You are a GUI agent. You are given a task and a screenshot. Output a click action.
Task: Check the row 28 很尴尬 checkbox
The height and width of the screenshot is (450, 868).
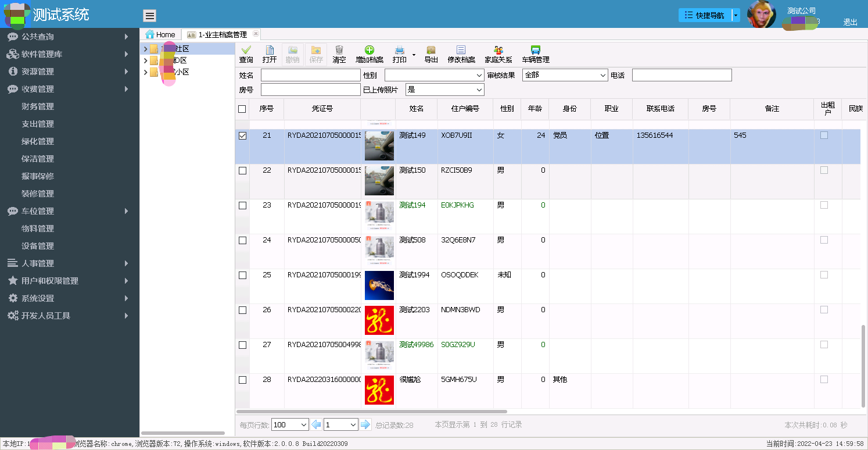tap(242, 380)
